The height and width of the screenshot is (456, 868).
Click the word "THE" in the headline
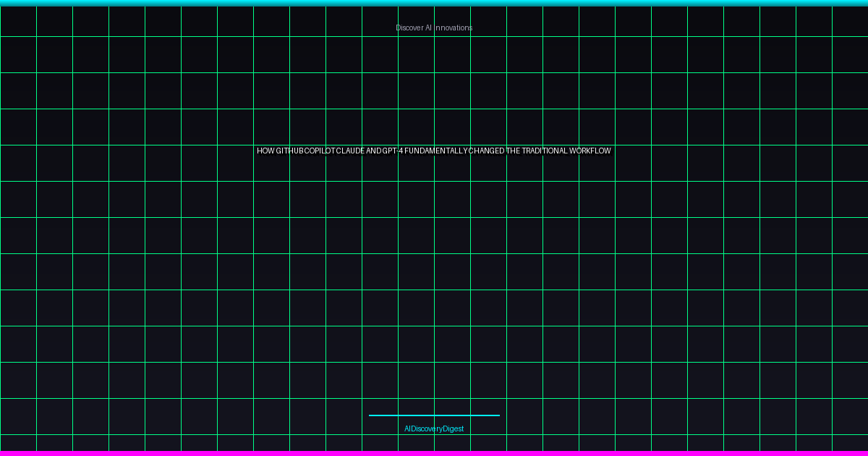[513, 151]
